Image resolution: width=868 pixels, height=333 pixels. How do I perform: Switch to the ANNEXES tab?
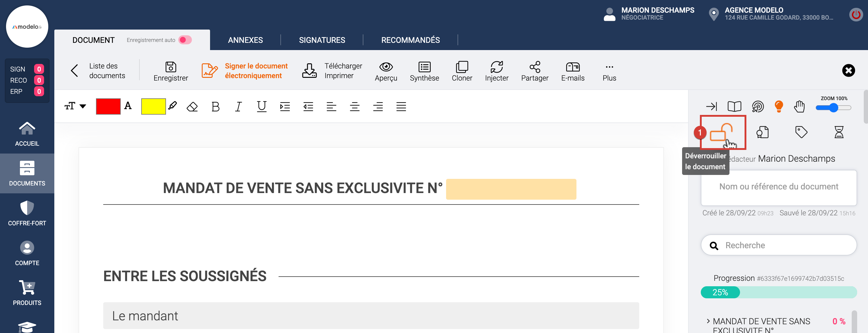[x=245, y=40]
